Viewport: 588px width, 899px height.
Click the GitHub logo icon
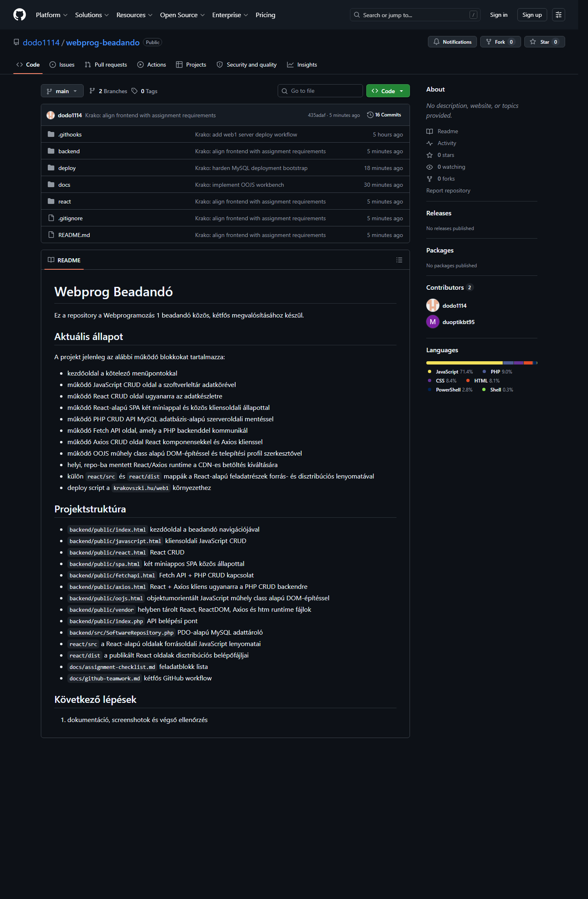[x=20, y=15]
